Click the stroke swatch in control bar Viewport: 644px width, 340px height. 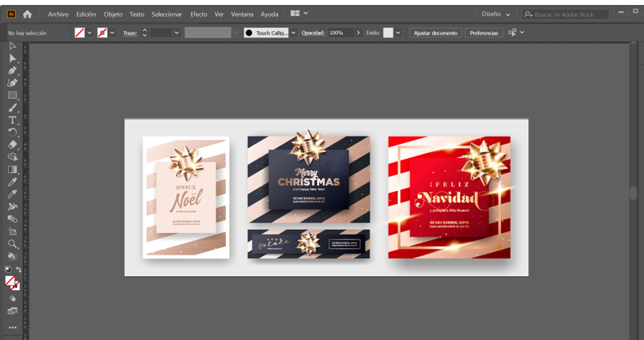[x=102, y=33]
